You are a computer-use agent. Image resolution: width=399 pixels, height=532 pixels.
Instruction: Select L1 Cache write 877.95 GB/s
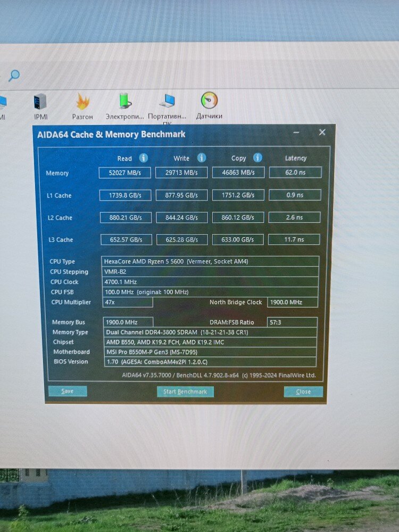click(181, 195)
